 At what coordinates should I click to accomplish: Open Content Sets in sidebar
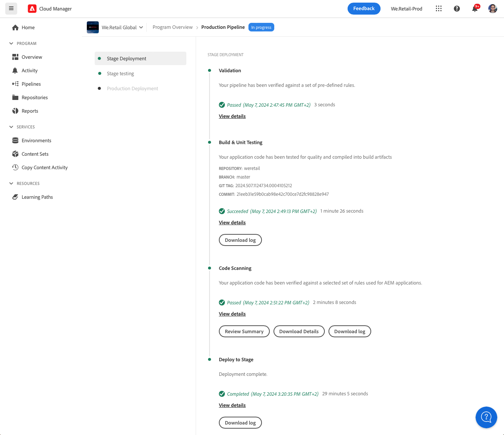[x=35, y=154]
